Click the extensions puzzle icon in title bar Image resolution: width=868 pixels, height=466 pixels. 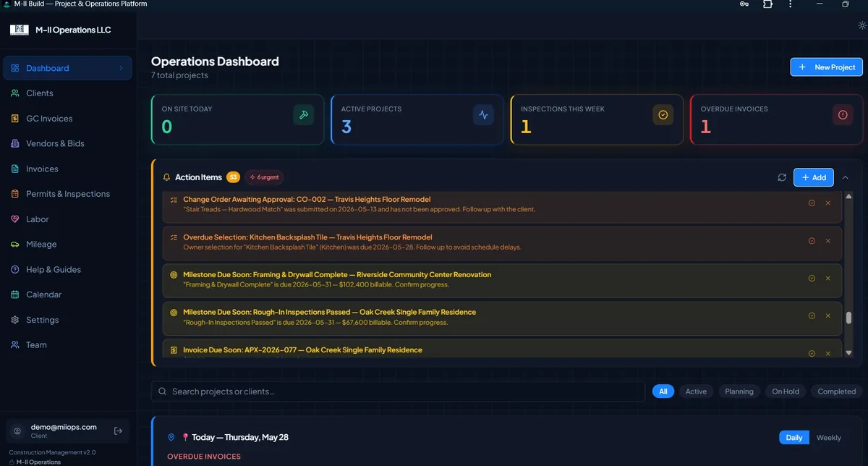pyautogui.click(x=768, y=4)
